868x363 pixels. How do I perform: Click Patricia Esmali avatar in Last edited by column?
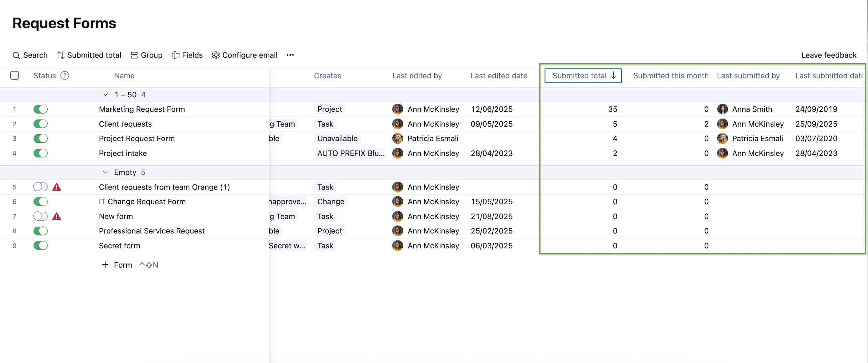(x=398, y=138)
